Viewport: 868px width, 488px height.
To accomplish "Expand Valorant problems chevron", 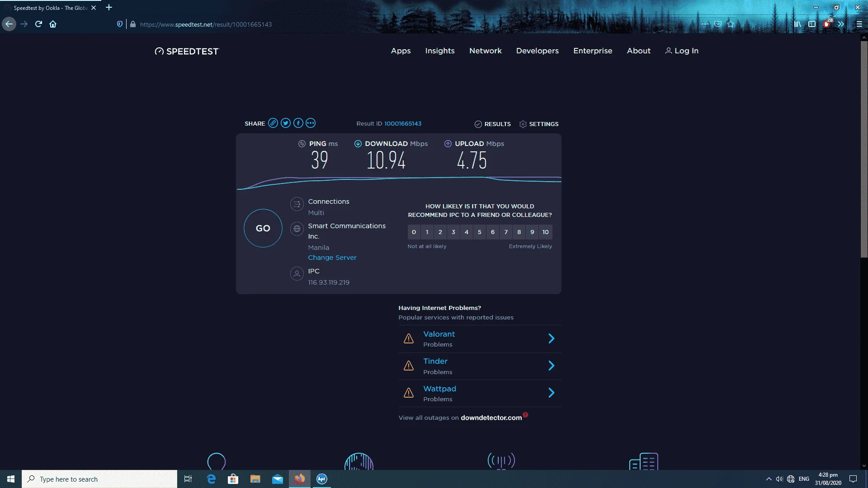I will pyautogui.click(x=551, y=338).
